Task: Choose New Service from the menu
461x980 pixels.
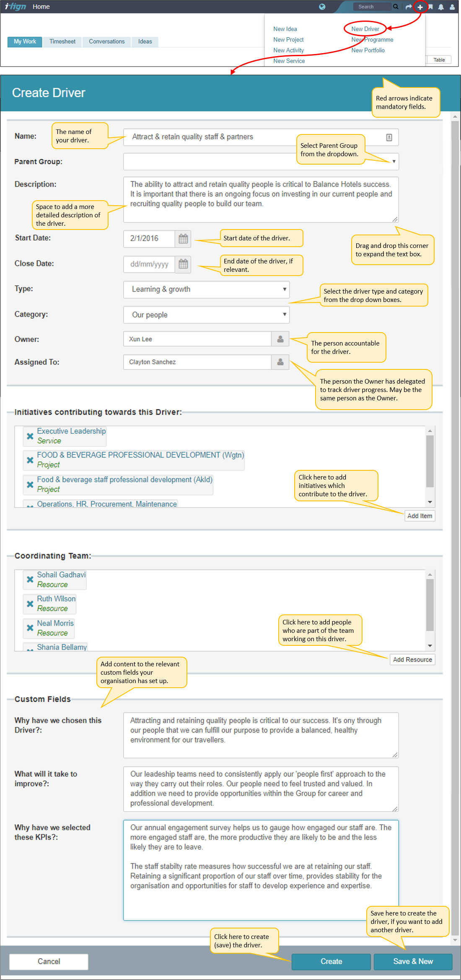Action: (289, 61)
